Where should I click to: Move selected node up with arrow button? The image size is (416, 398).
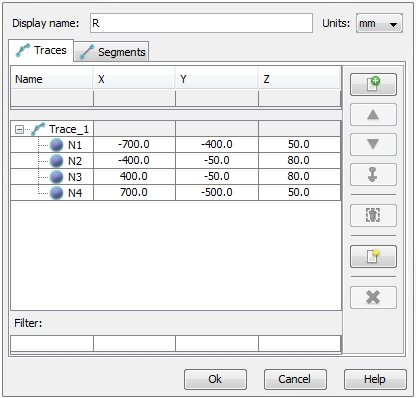tap(373, 115)
